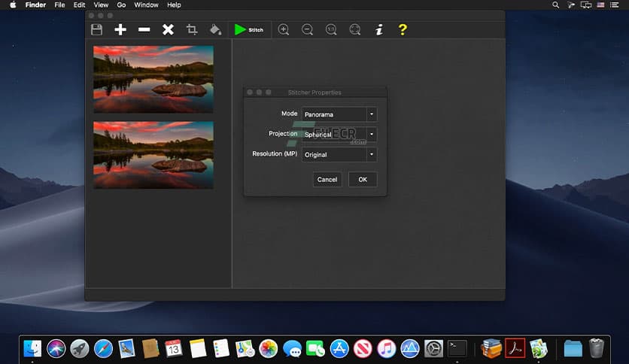
Task: Open Adobe Acrobat icon in Dock
Action: tap(515, 348)
